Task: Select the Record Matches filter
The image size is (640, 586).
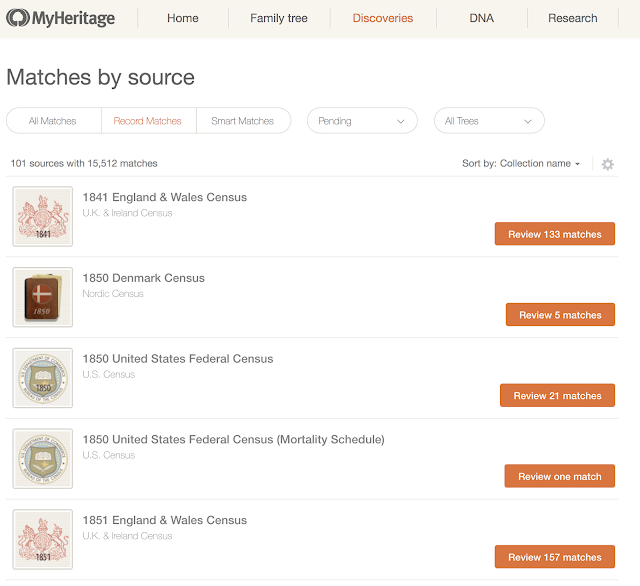Action: 148,121
